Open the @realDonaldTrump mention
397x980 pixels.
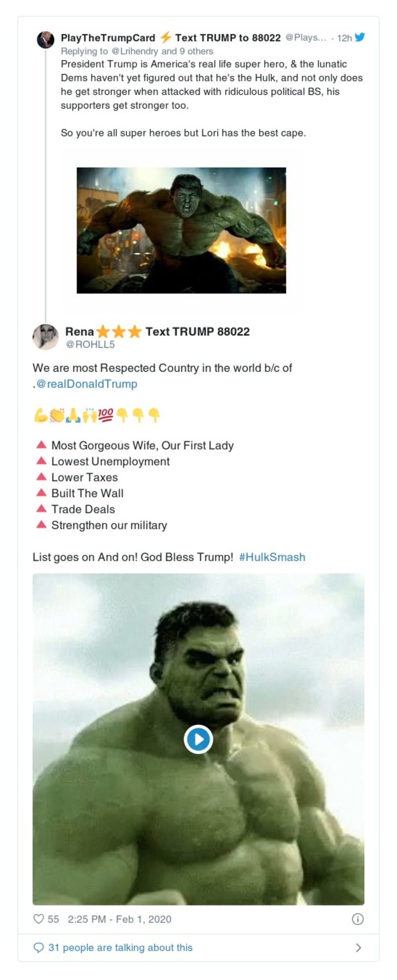pos(87,383)
